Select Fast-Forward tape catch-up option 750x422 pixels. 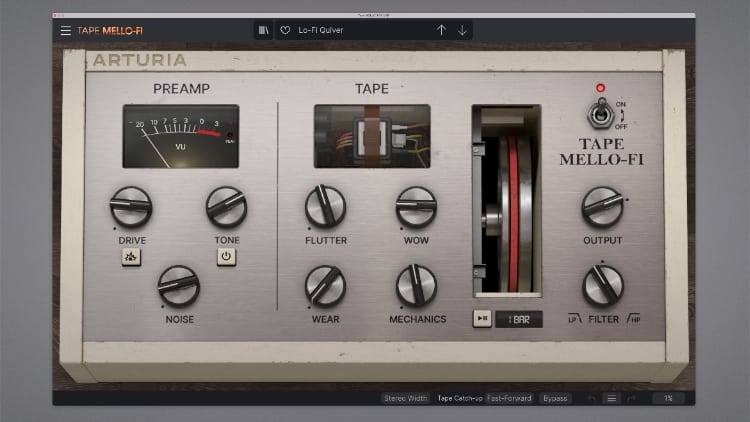(509, 398)
